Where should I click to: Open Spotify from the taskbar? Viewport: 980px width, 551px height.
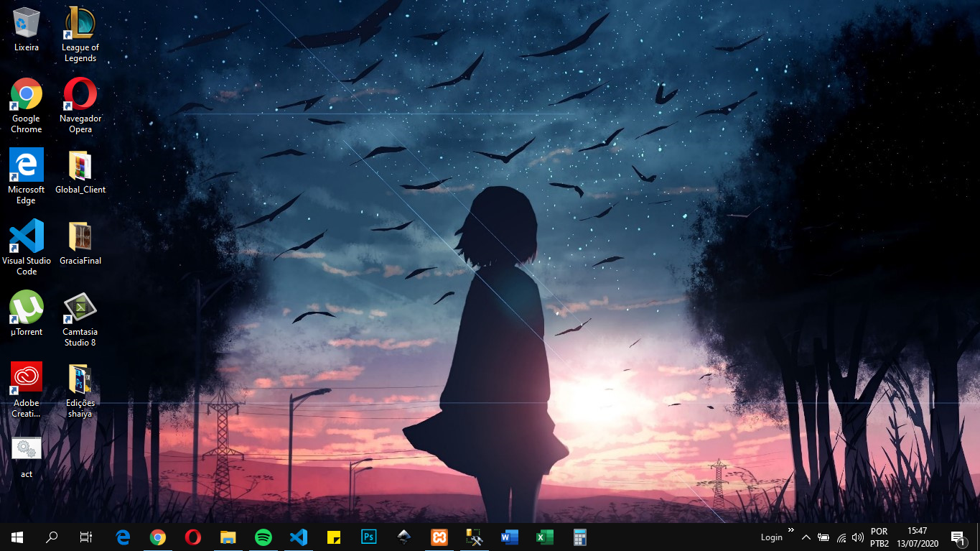click(x=263, y=537)
